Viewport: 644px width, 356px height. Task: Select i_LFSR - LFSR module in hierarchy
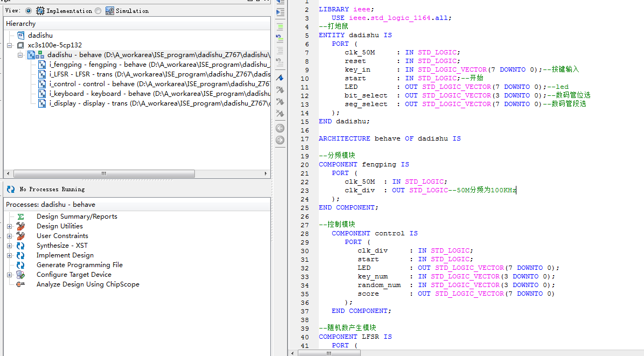tap(81, 74)
